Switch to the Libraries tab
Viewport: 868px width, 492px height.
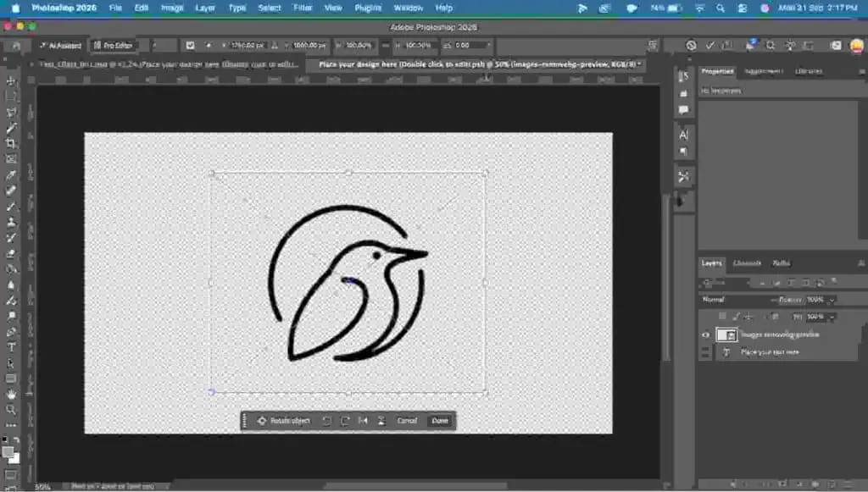809,71
